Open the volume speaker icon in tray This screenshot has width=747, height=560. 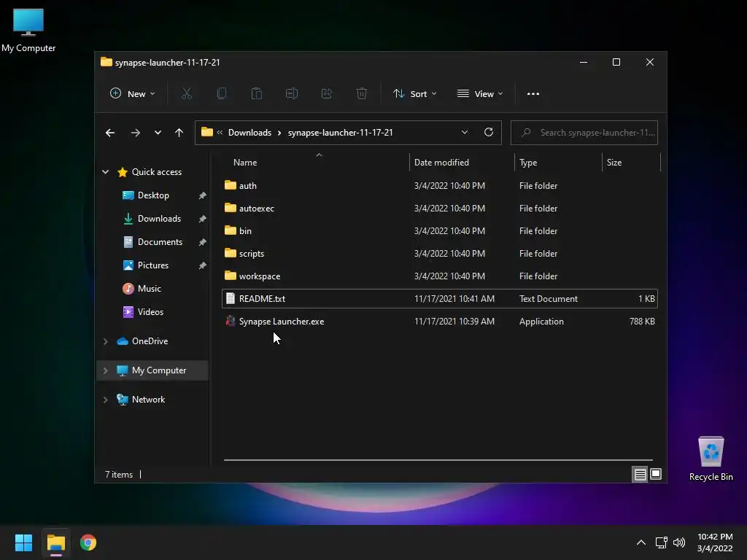(x=679, y=542)
